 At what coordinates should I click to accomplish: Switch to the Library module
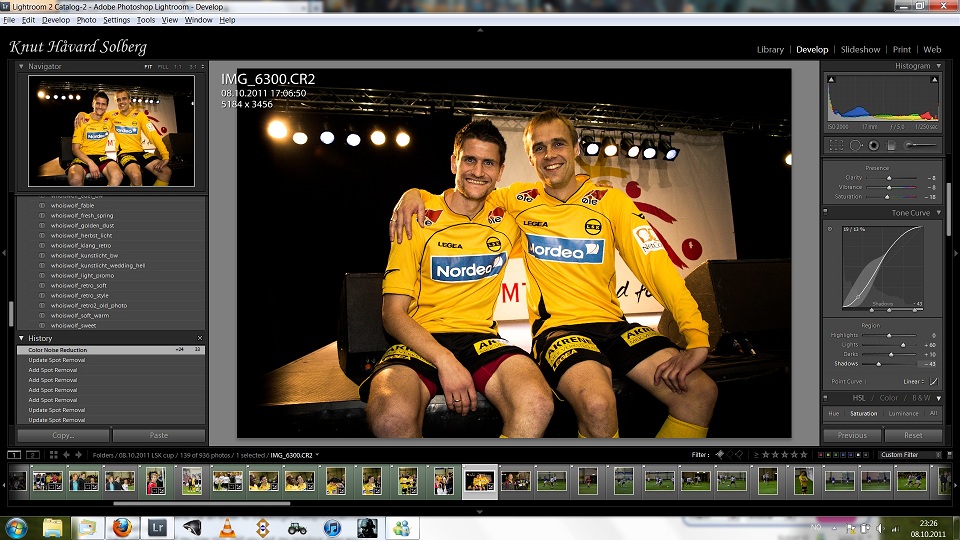pyautogui.click(x=770, y=50)
